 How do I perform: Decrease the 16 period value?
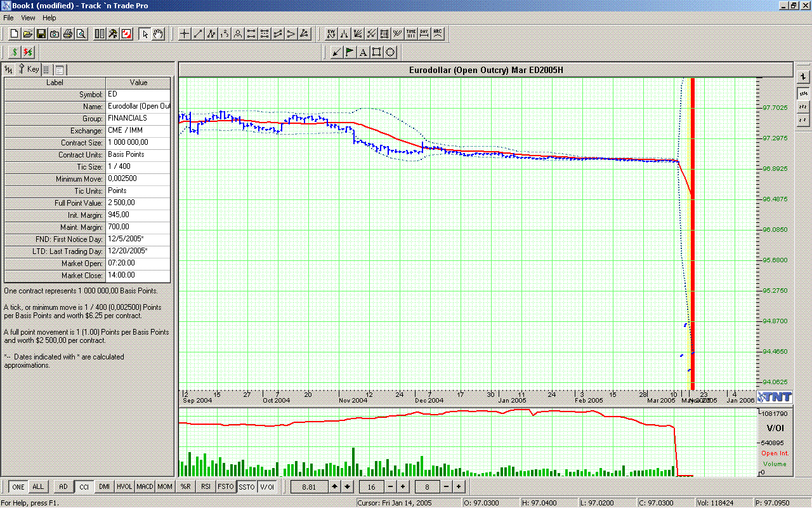[390, 487]
